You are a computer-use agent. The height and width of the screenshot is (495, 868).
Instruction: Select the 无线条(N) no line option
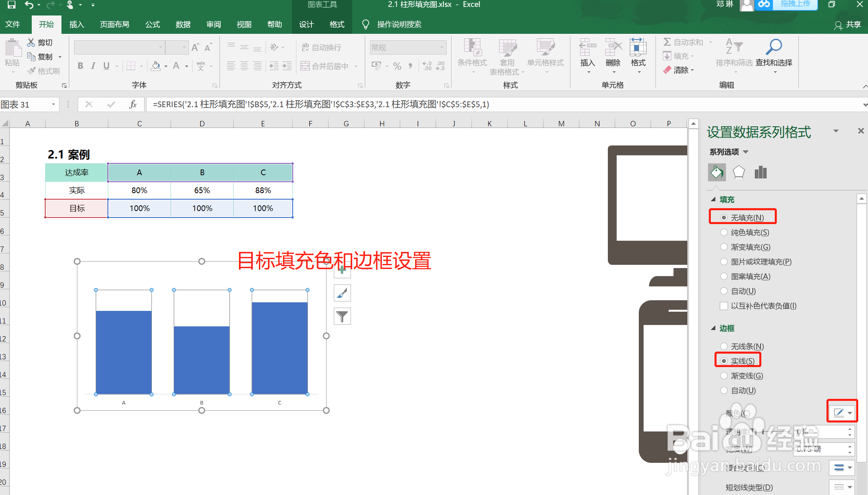pos(724,346)
